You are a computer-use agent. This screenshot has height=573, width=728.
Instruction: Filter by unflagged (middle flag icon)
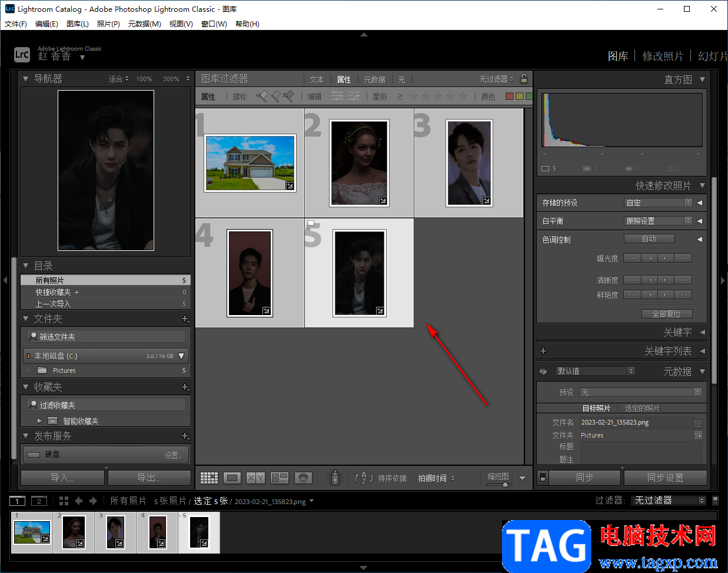(275, 96)
